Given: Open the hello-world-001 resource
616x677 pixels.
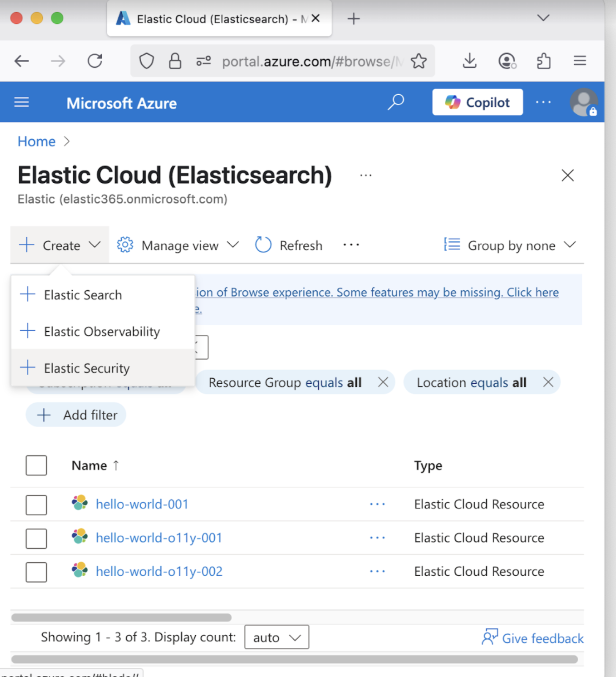Looking at the screenshot, I should (142, 504).
